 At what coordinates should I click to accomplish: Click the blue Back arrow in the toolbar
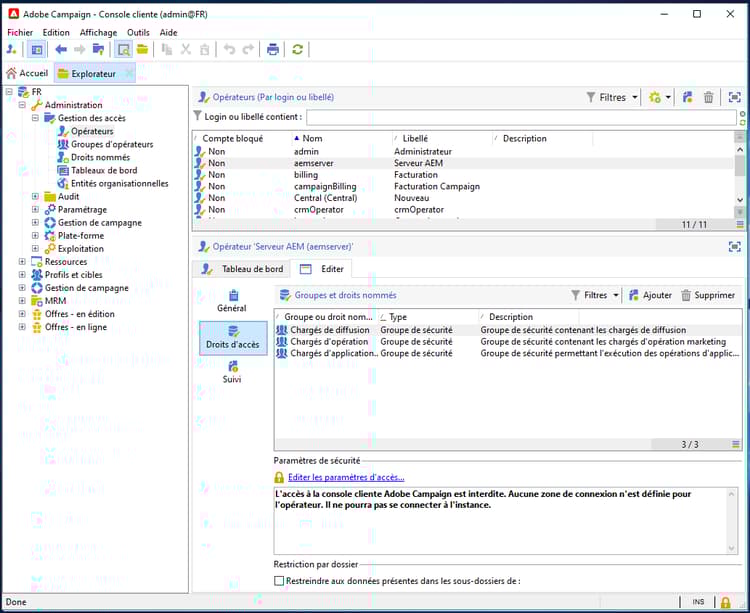coord(61,49)
